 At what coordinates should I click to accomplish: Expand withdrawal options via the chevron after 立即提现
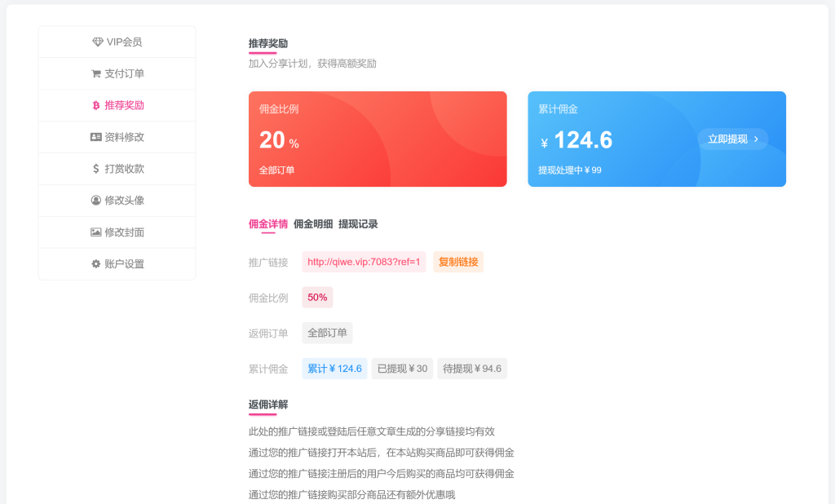pyautogui.click(x=757, y=139)
